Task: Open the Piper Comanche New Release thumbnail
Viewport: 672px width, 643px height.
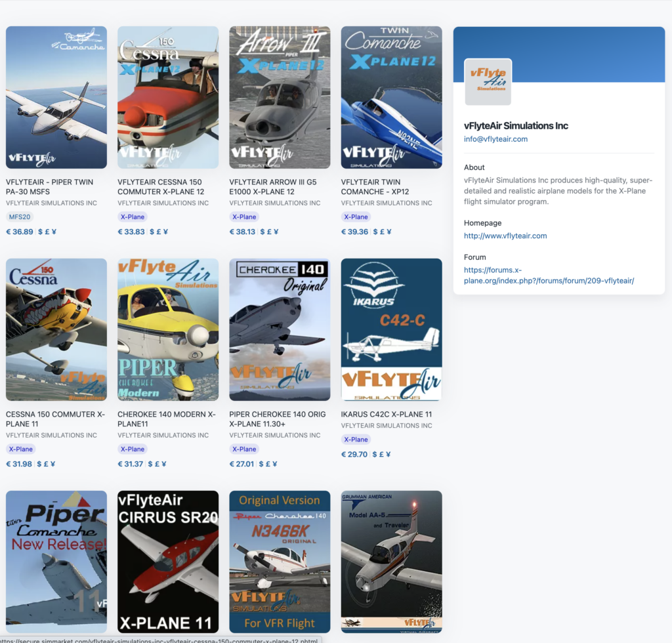Action: [x=56, y=562]
